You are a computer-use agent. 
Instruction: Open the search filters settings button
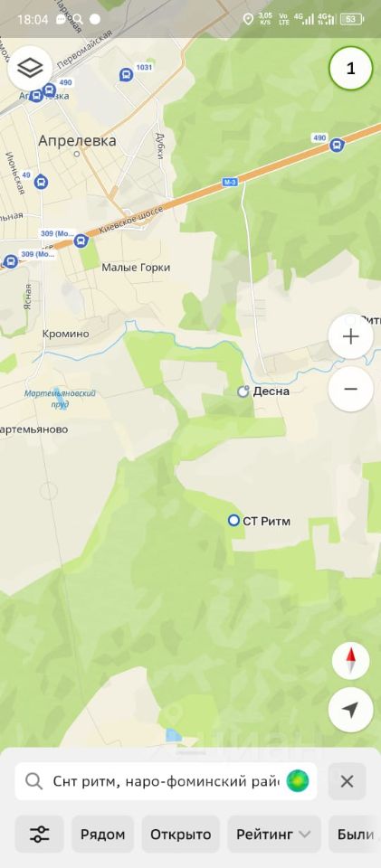39,834
